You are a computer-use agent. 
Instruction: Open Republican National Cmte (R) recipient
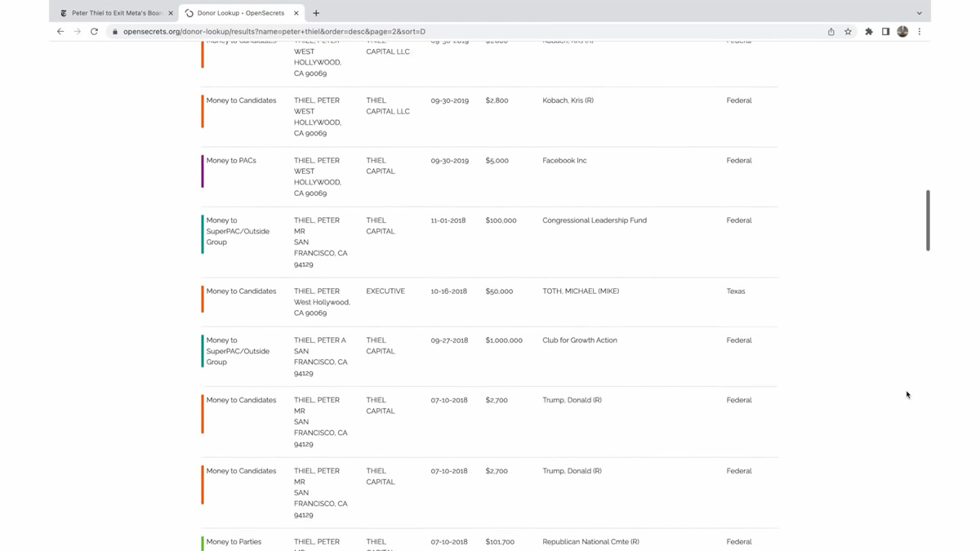[590, 542]
